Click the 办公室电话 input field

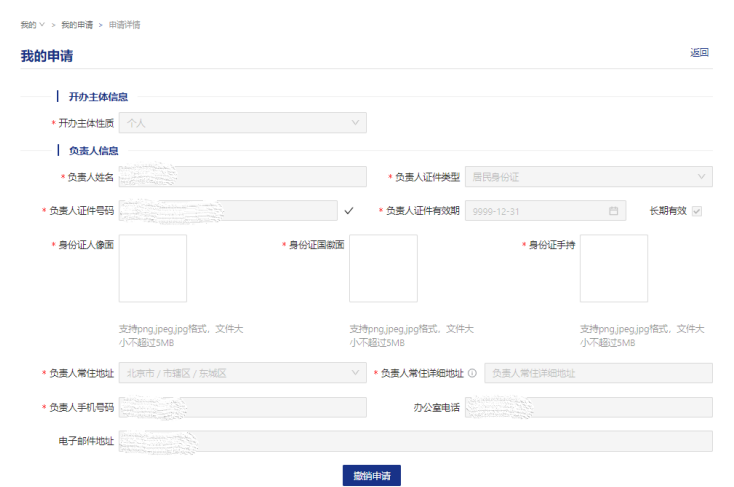point(588,407)
